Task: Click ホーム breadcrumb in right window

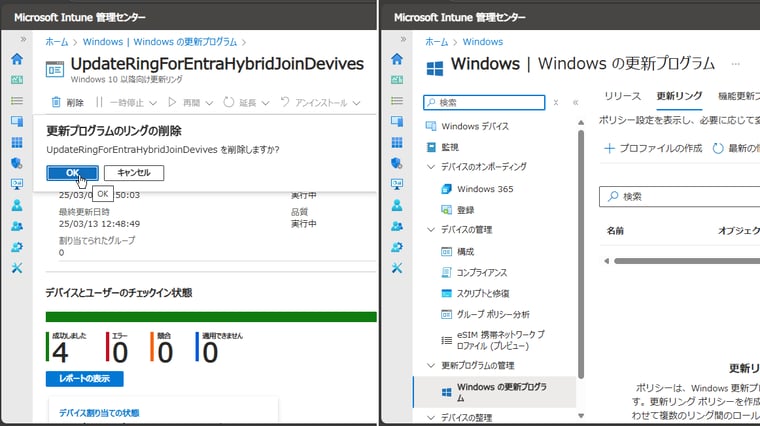Action: pos(437,42)
